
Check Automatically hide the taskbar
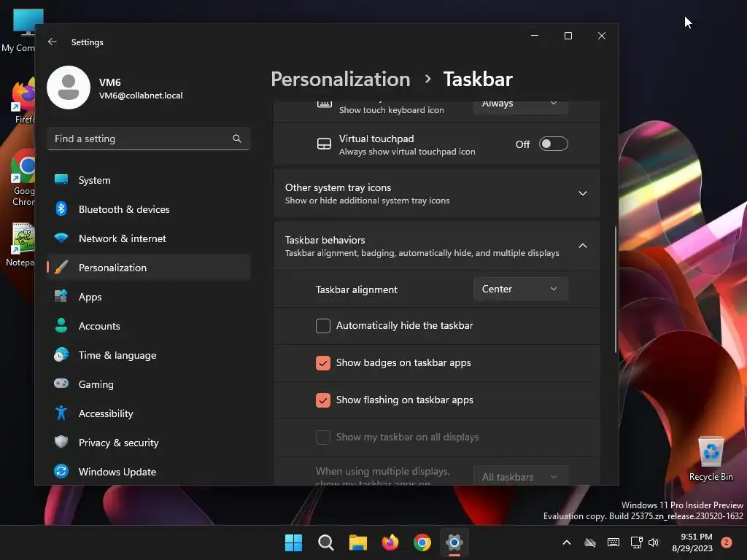click(x=323, y=326)
